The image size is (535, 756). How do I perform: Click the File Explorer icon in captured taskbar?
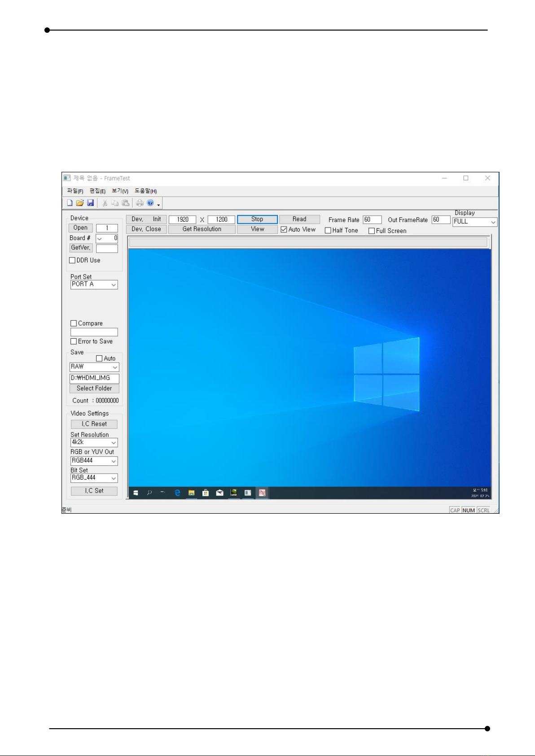tap(191, 493)
